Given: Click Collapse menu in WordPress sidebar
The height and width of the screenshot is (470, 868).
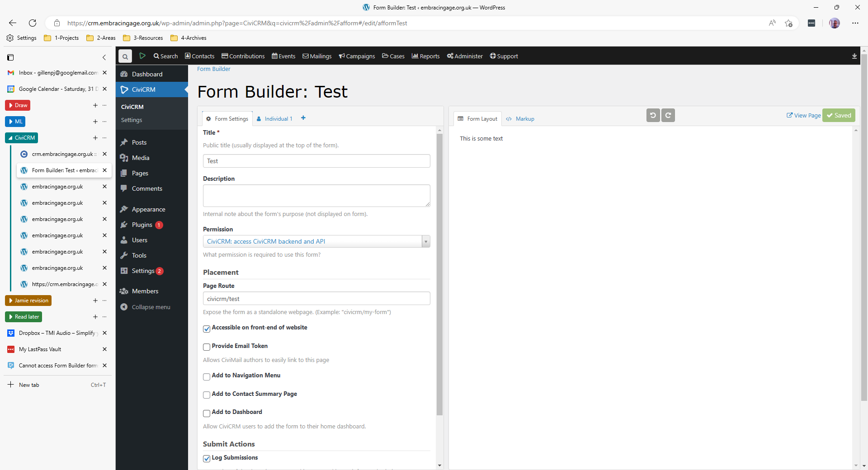Looking at the screenshot, I should pos(152,307).
